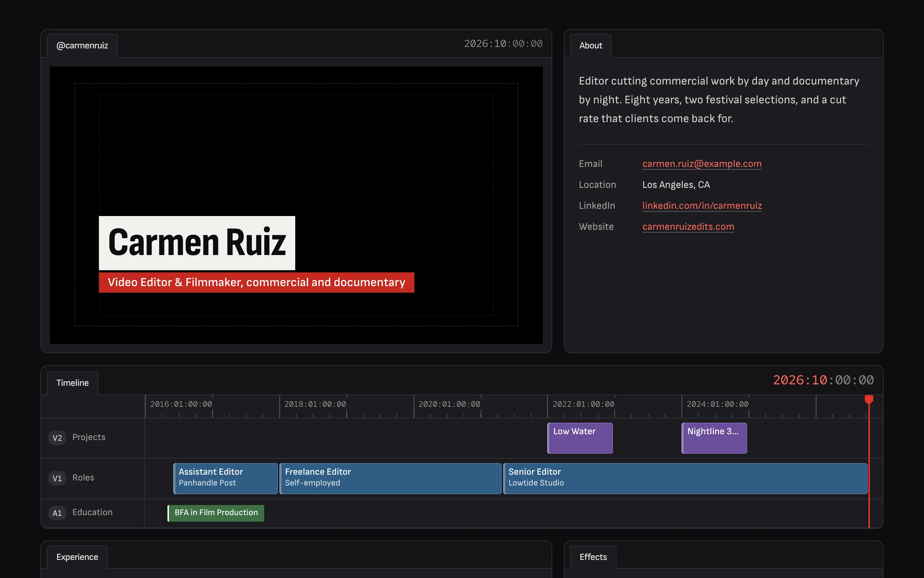Click the gray viewer timecode 2026:10:00:00
The height and width of the screenshot is (578, 924).
pyautogui.click(x=503, y=44)
